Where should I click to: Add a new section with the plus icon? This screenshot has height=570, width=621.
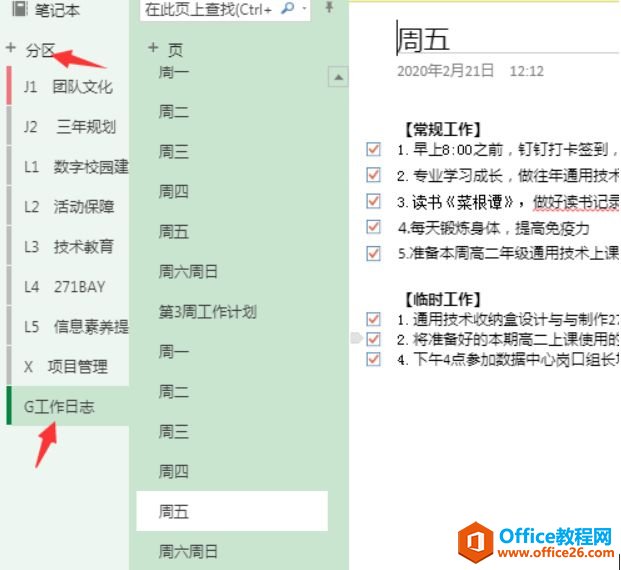click(11, 48)
